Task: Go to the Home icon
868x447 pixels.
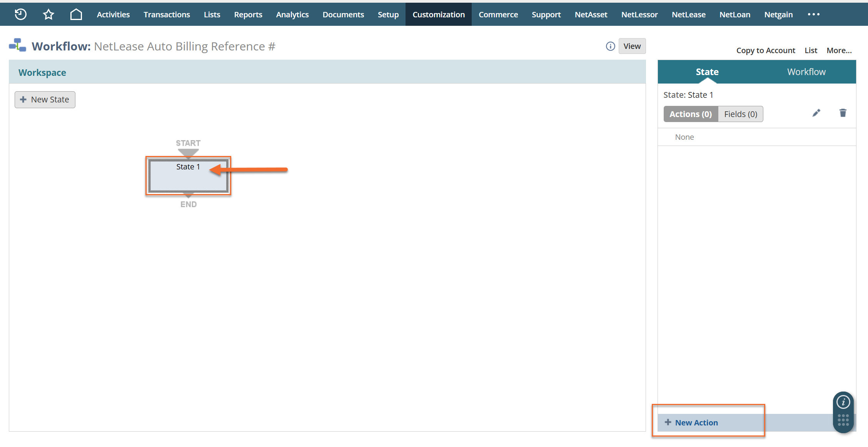Action: tap(76, 14)
